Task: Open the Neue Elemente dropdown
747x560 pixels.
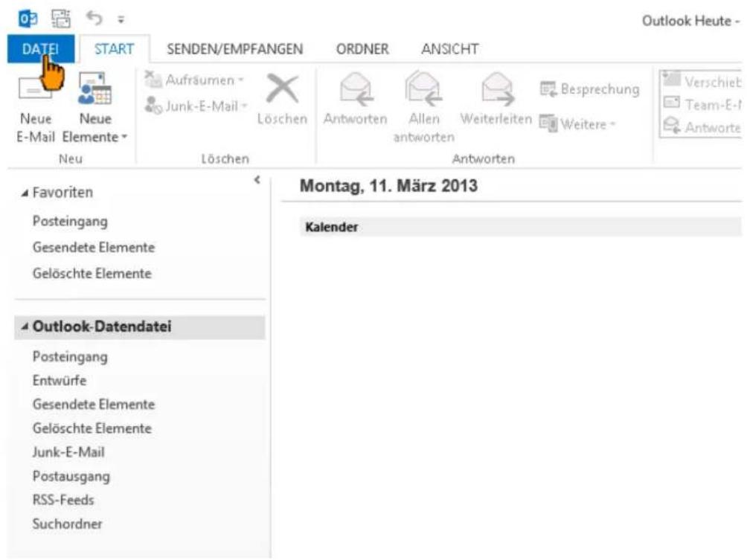Action: coord(94,109)
